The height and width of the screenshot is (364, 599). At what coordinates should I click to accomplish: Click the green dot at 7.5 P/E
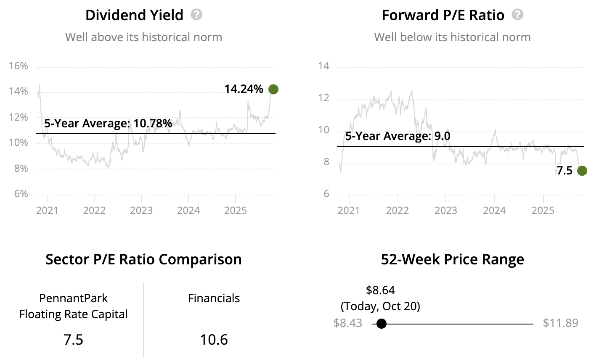582,171
